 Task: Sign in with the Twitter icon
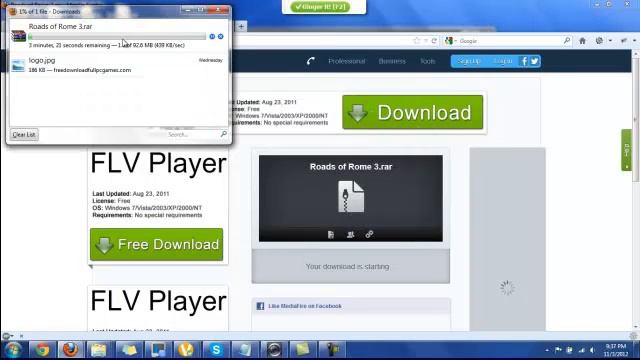tap(535, 61)
